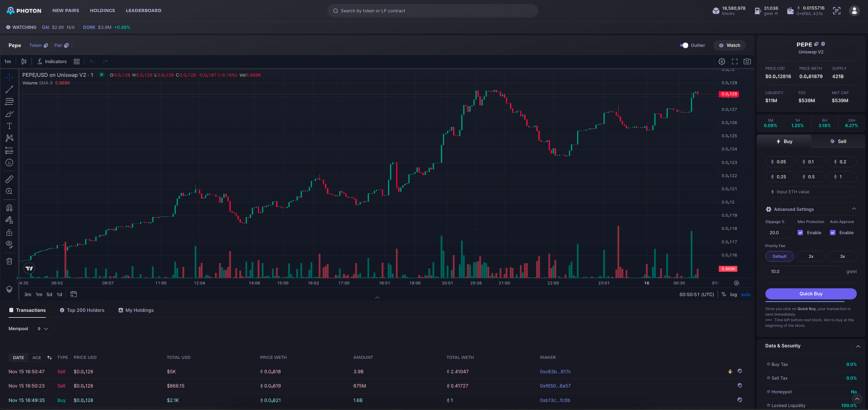Select the text annotation tool

(x=9, y=126)
